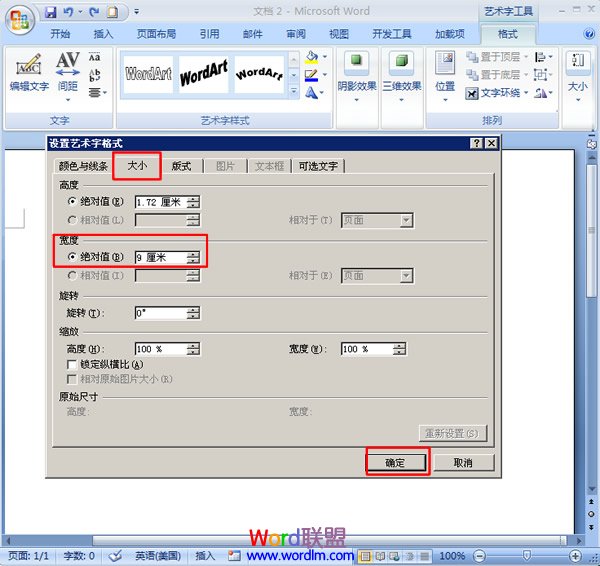Undo the last action
The height and width of the screenshot is (566, 600).
68,12
